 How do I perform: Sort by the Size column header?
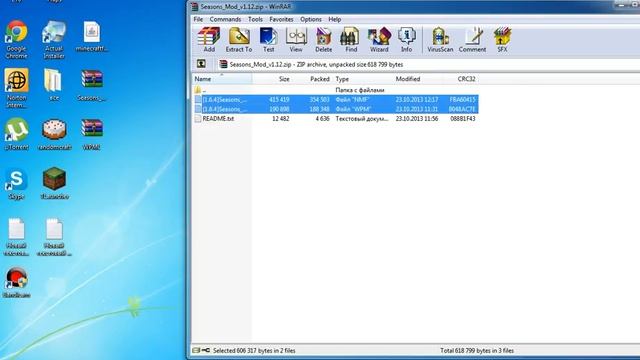272,79
